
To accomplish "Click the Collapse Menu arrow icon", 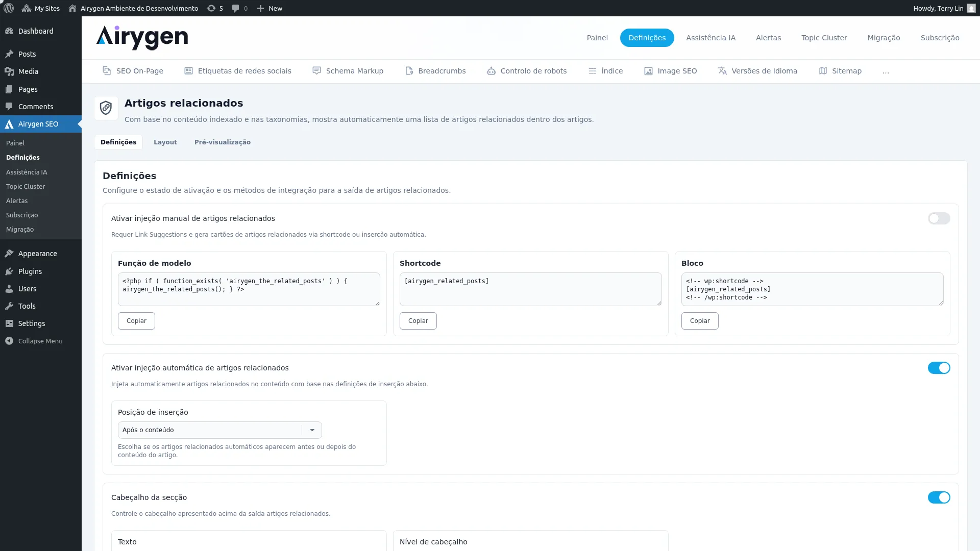I will 9,341.
